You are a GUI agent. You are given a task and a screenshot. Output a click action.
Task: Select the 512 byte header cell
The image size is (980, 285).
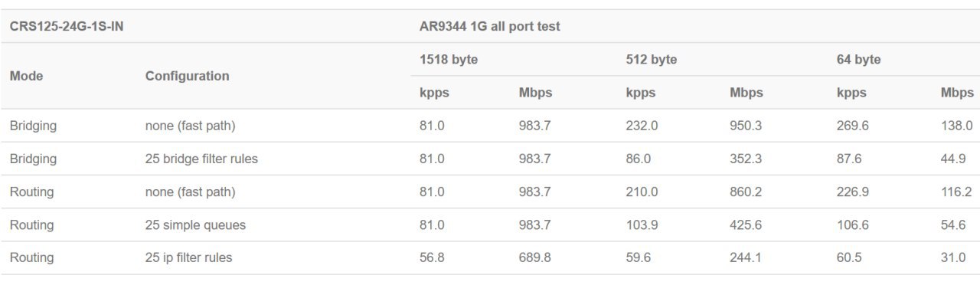pos(651,59)
